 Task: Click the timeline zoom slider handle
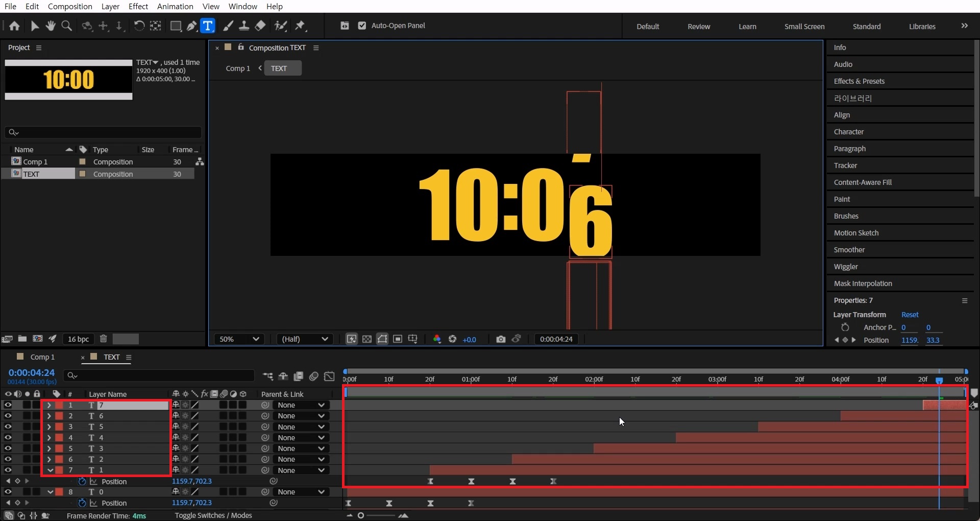click(361, 515)
